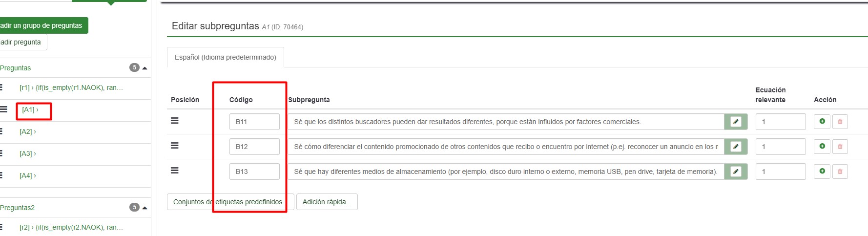Viewport: 868px width, 236px height.
Task: Open question [A2] in the sidebar
Action: click(x=27, y=132)
